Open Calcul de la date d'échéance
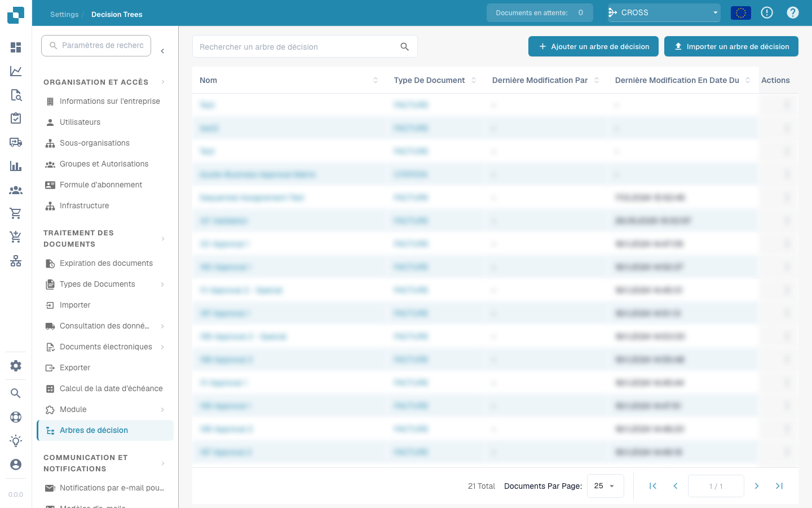 point(105,389)
